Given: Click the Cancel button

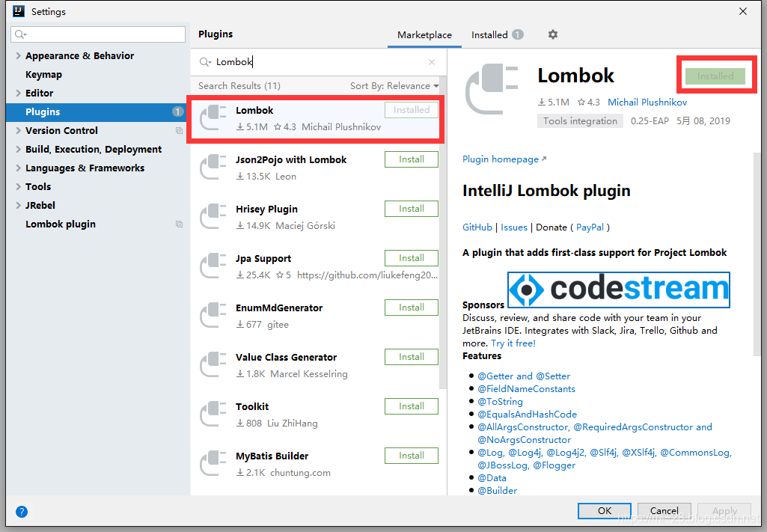Looking at the screenshot, I should 664,510.
